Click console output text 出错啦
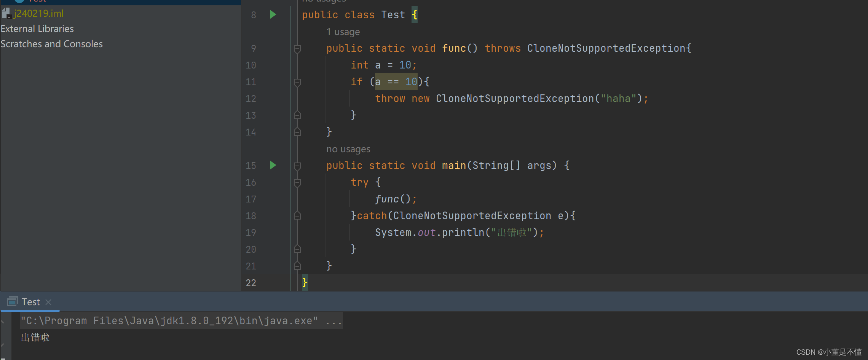 click(x=35, y=338)
